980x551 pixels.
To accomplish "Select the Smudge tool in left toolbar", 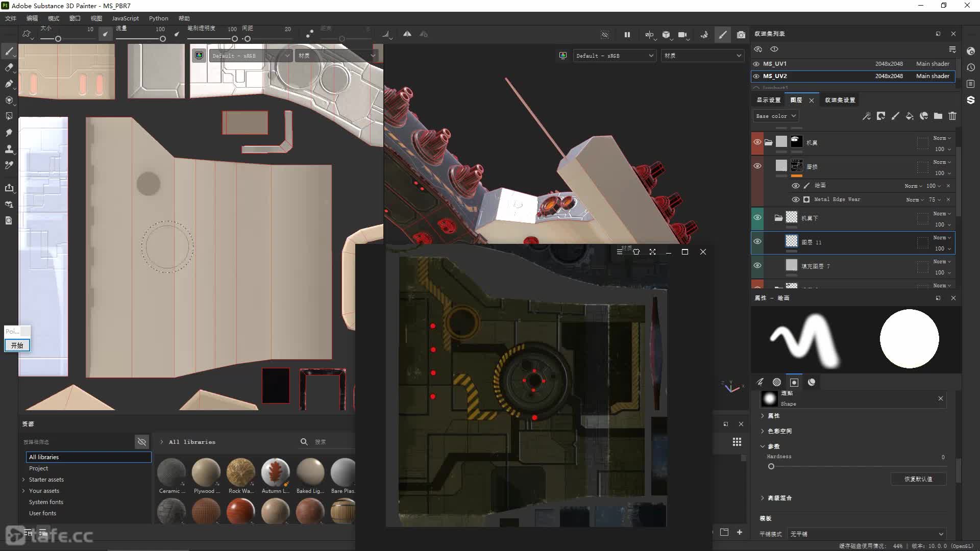I will pyautogui.click(x=9, y=133).
